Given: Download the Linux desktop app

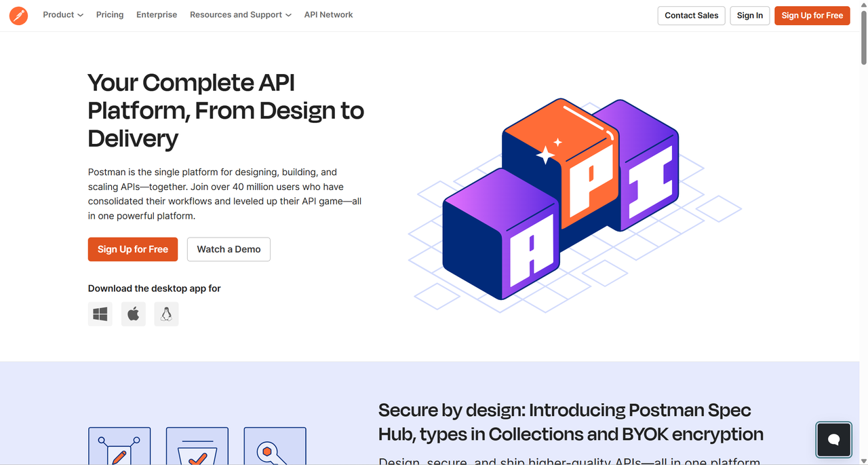Looking at the screenshot, I should coord(166,314).
